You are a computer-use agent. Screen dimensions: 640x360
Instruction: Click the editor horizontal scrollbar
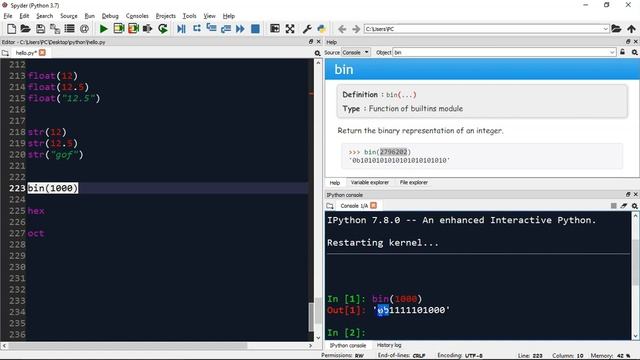[x=127, y=346]
